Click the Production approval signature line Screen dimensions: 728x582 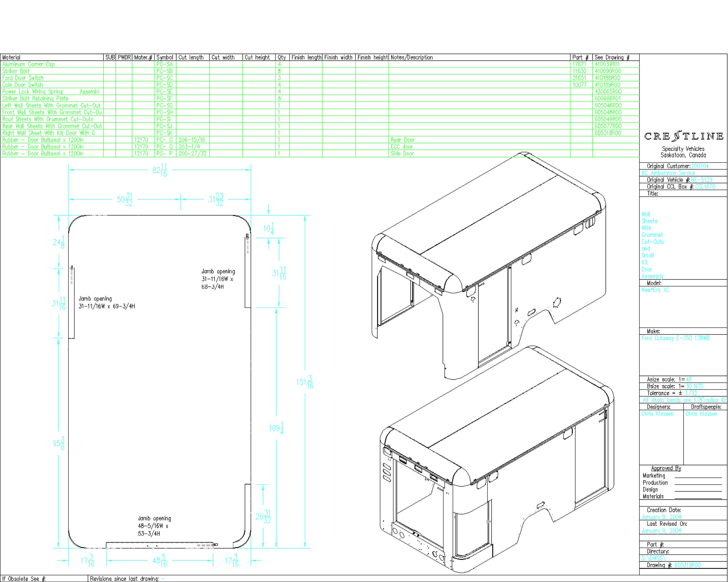[698, 485]
